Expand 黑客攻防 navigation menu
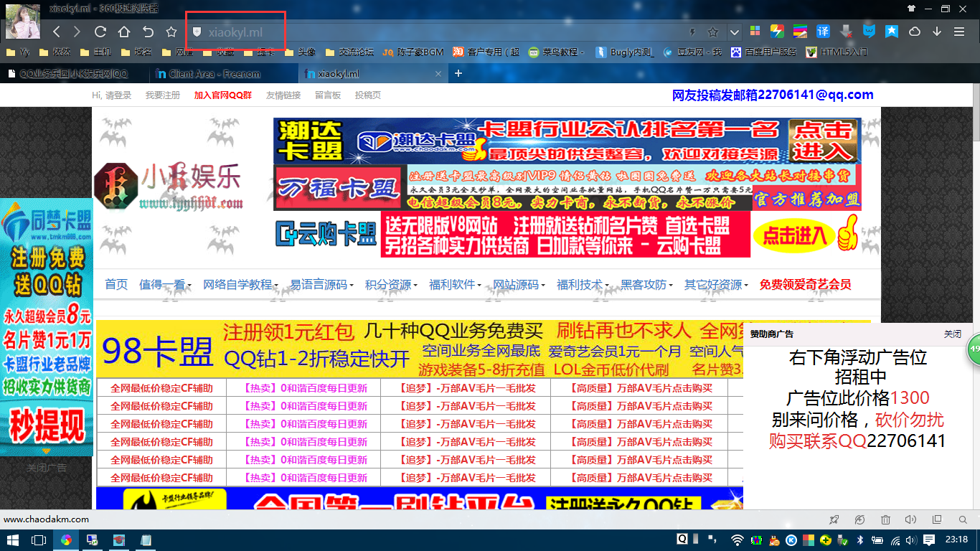Screen dimensions: 980x551 tap(646, 284)
